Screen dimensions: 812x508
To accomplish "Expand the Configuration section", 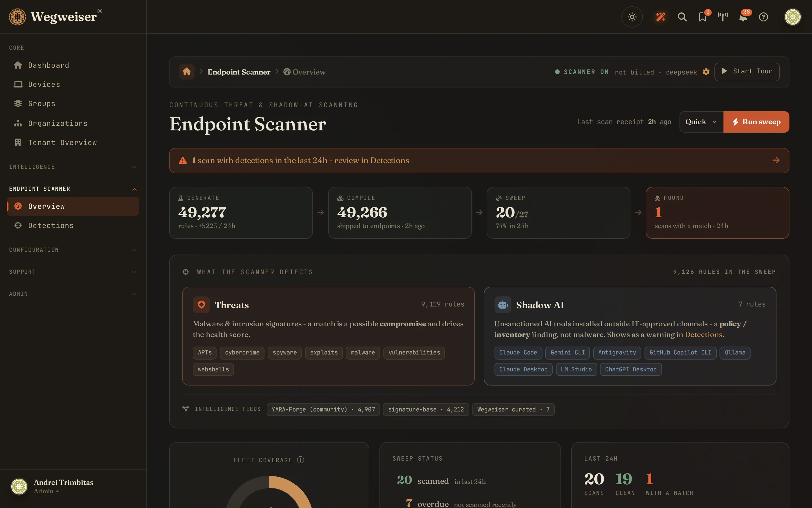I will coord(73,250).
